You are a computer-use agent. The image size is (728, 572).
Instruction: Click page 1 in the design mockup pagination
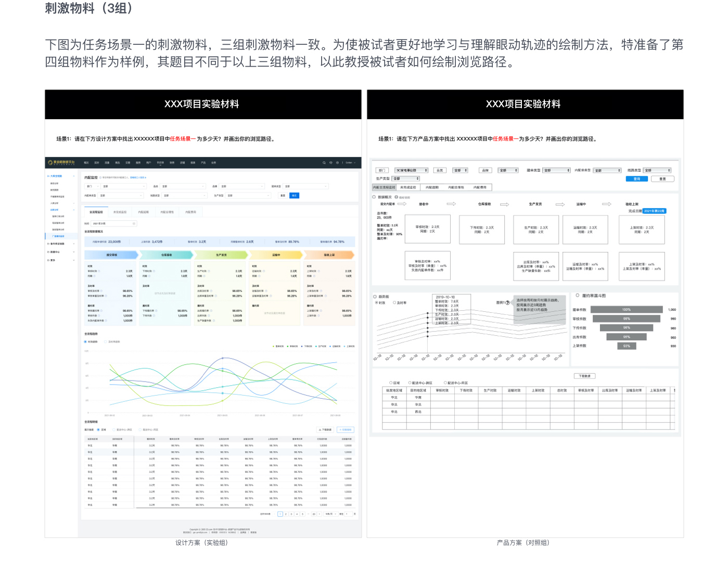pos(280,514)
